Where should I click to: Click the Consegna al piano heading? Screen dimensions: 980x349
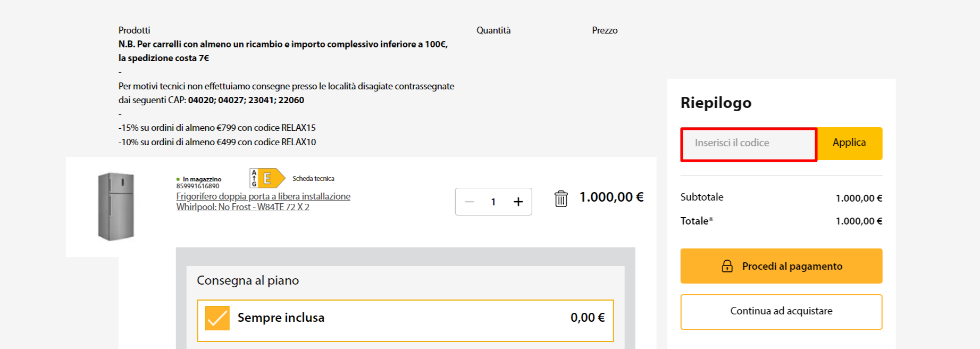248,280
